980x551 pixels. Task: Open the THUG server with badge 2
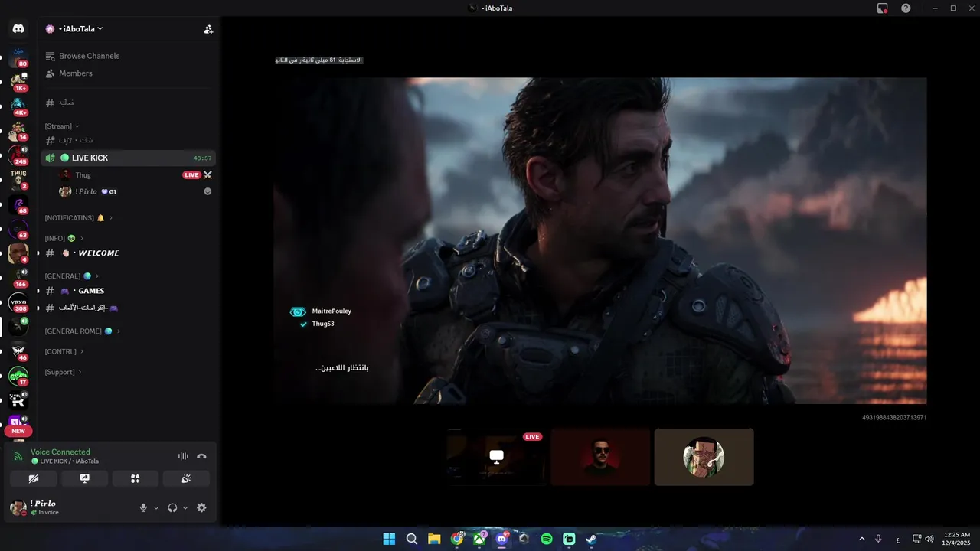coord(18,180)
